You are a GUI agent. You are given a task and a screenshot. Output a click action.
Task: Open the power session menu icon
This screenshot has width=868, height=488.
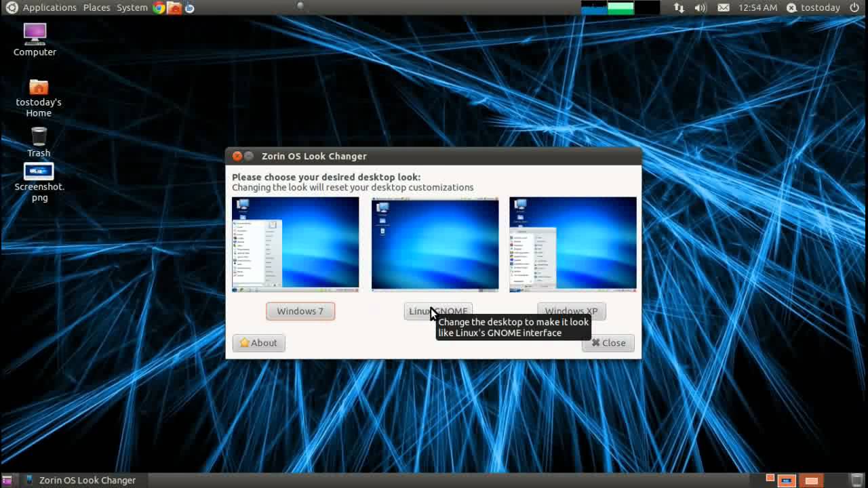click(x=854, y=7)
